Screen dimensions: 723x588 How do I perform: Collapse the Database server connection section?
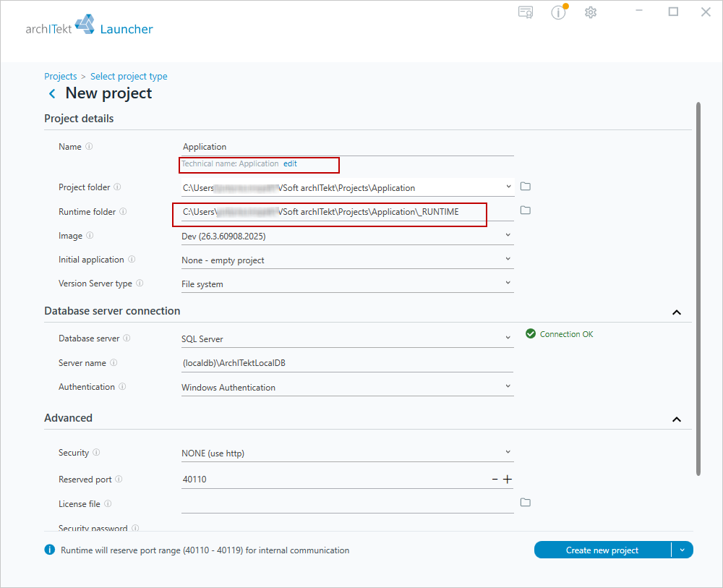coord(677,312)
